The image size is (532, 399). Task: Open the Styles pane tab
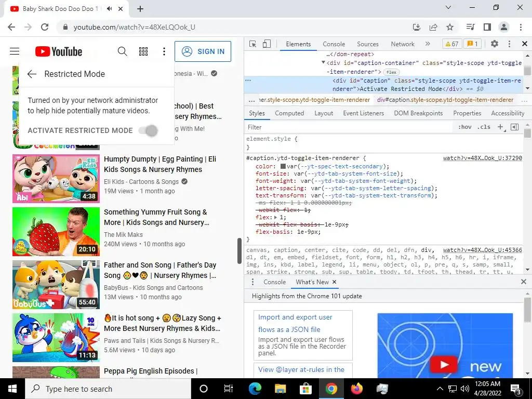[257, 113]
